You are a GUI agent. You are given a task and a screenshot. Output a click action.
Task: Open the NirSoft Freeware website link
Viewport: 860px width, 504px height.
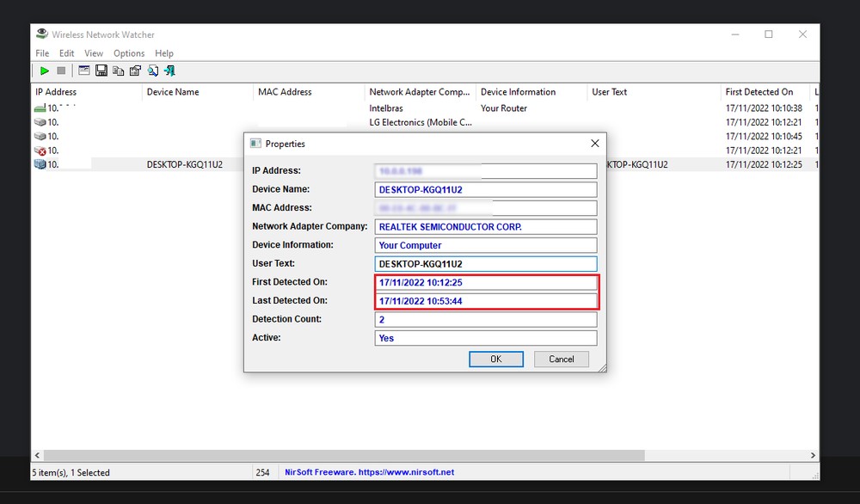pyautogui.click(x=368, y=471)
